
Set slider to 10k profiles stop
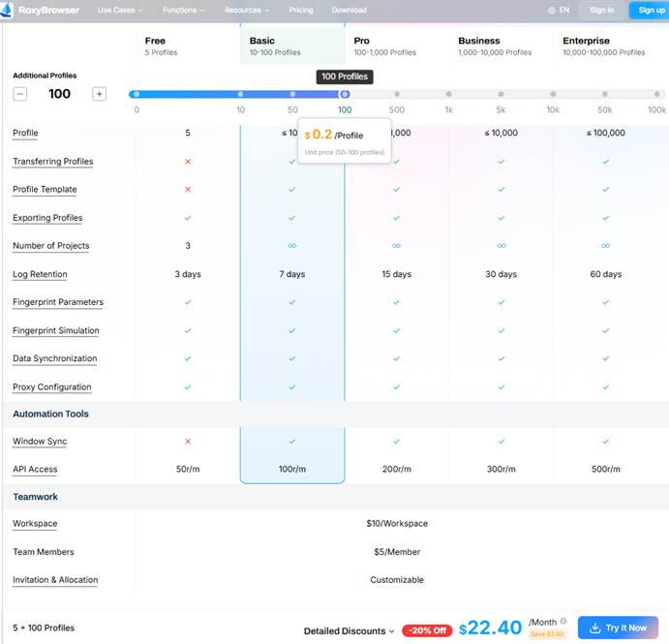pyautogui.click(x=553, y=94)
